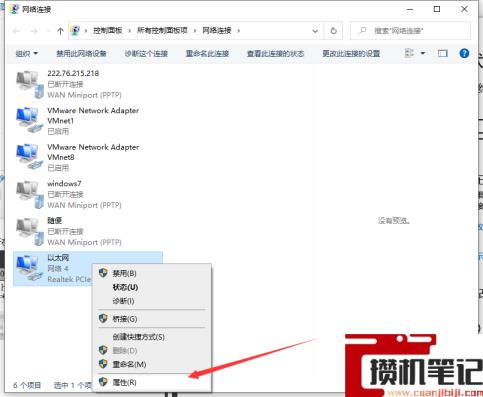Viewport: 483px width, 397px height.
Task: Expand the address bar history dropdown
Action: [315, 31]
